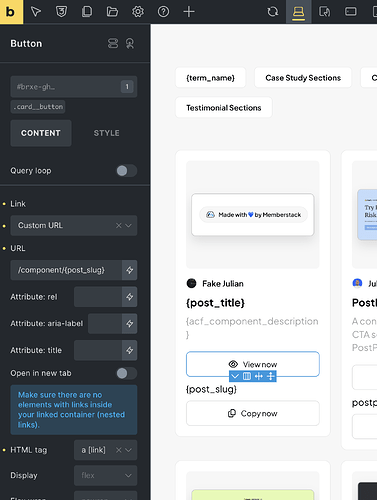Click the {term_name} filter button
Viewport: 377px width, 500px height.
point(210,78)
